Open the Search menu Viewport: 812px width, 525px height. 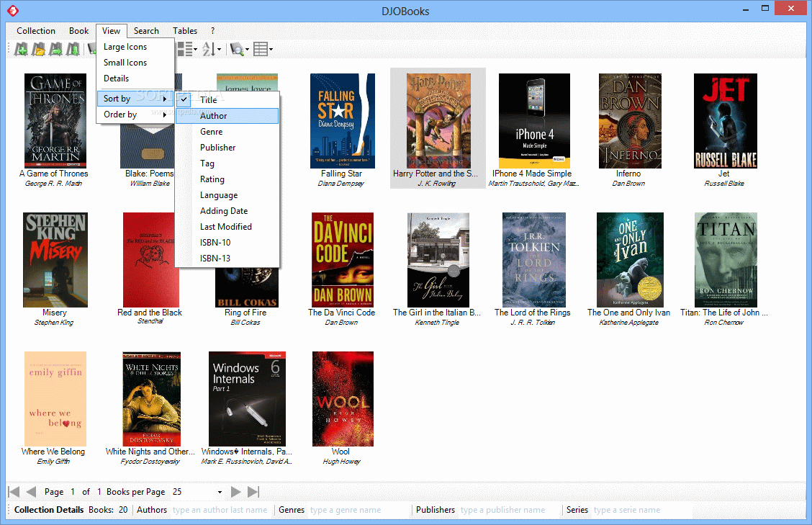click(x=146, y=30)
